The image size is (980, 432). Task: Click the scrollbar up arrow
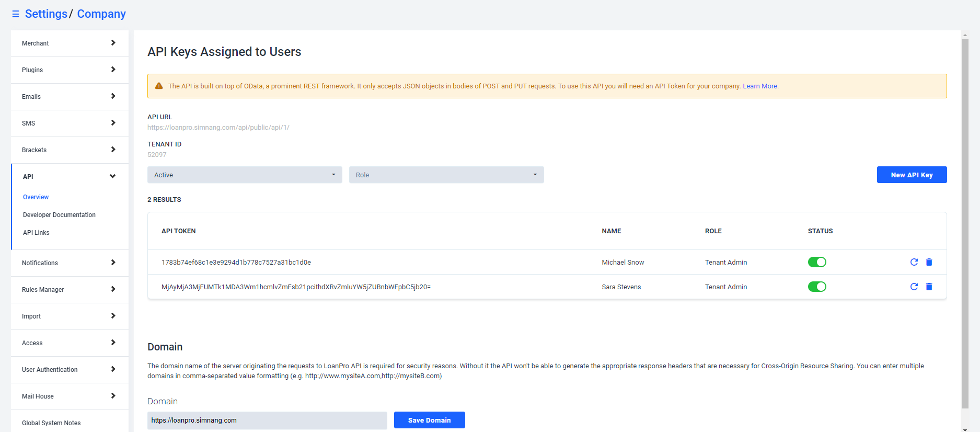pyautogui.click(x=965, y=35)
